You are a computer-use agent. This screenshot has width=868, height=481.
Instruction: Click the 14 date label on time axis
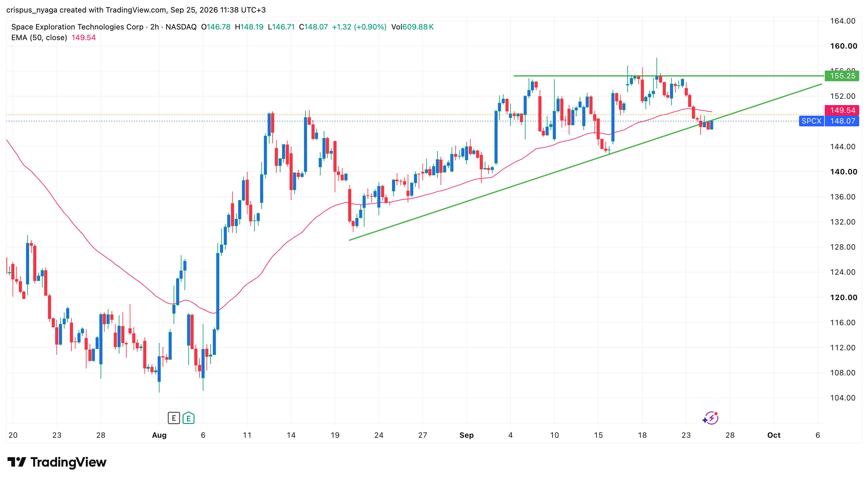[291, 435]
